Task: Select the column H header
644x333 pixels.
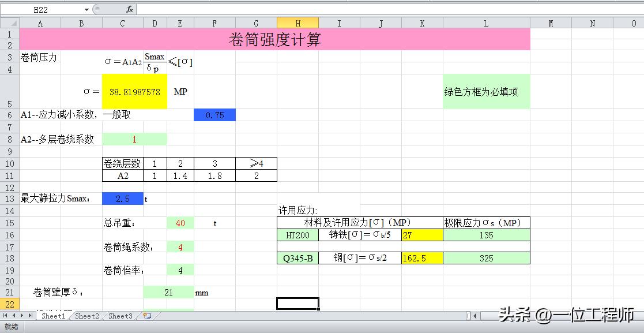Action: 298,21
